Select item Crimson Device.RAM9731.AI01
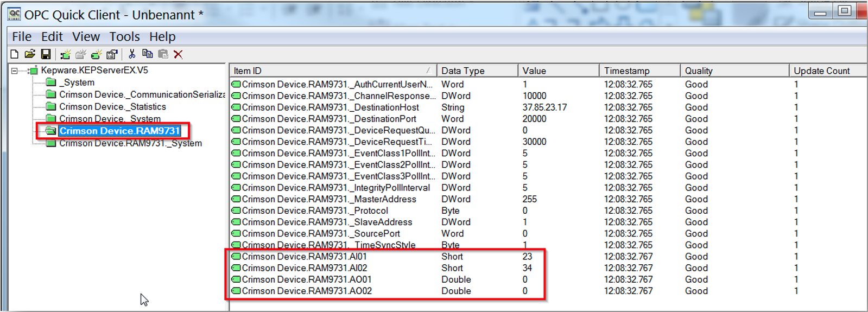 click(305, 257)
